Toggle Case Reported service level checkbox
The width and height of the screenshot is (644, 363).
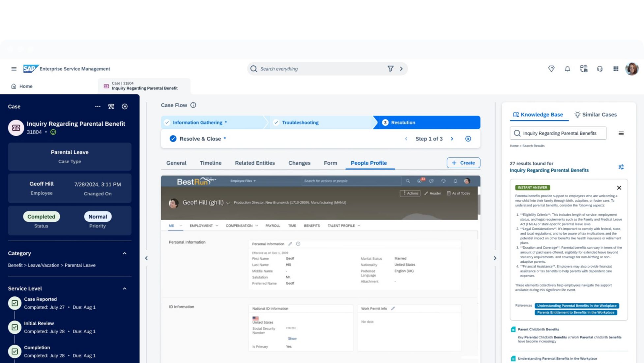tap(15, 303)
